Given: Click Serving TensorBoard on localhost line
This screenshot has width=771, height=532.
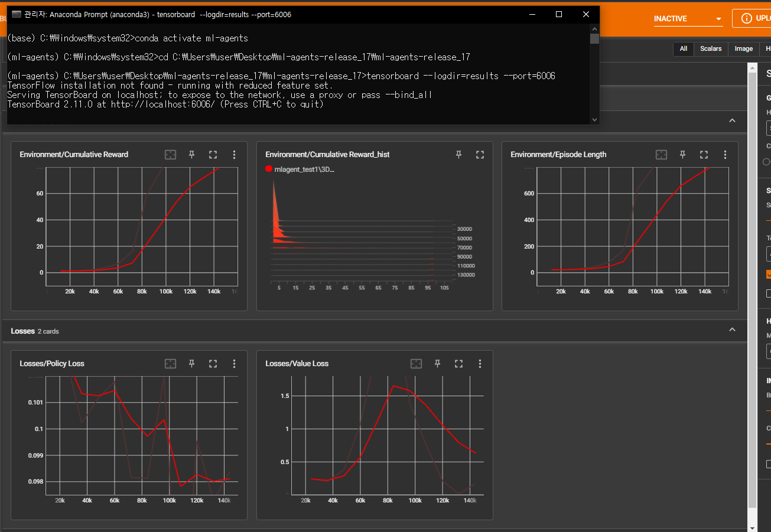Looking at the screenshot, I should coord(220,95).
